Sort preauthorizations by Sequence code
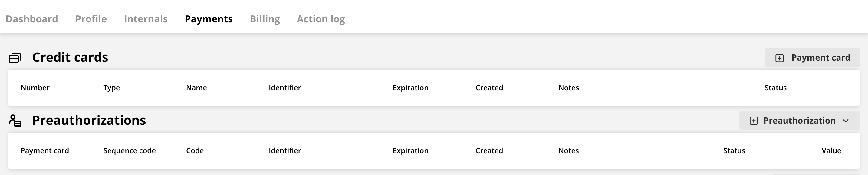This screenshot has width=868, height=175. click(x=130, y=151)
